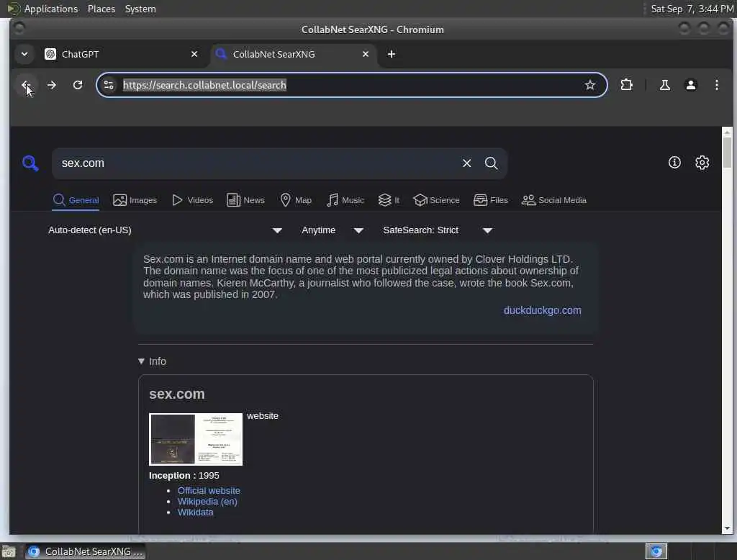The image size is (737, 560).
Task: Switch to the Images category
Action: click(x=135, y=200)
